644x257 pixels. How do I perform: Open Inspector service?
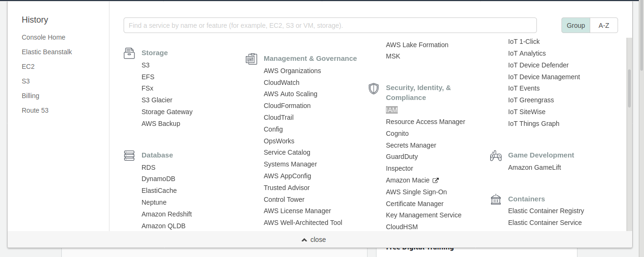(400, 168)
